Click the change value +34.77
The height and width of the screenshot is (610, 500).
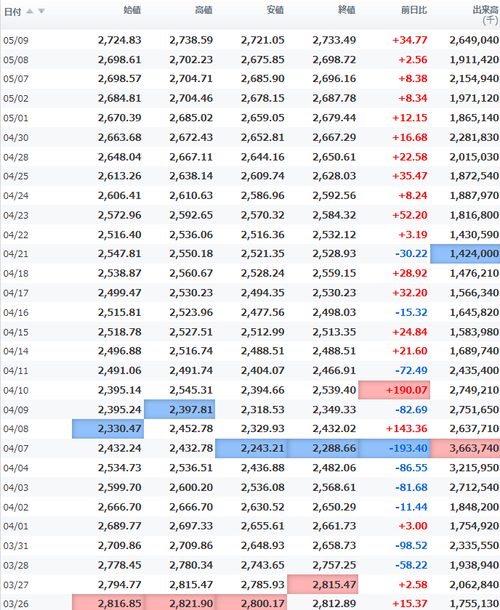[409, 40]
